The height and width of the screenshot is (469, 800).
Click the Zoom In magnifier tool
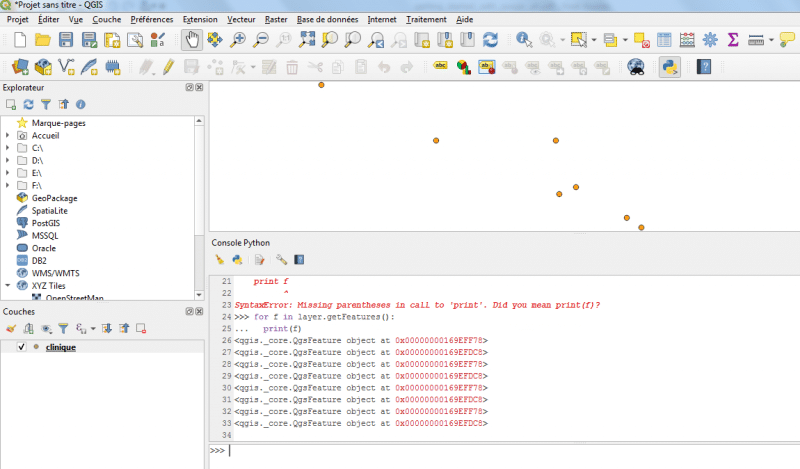coord(238,40)
